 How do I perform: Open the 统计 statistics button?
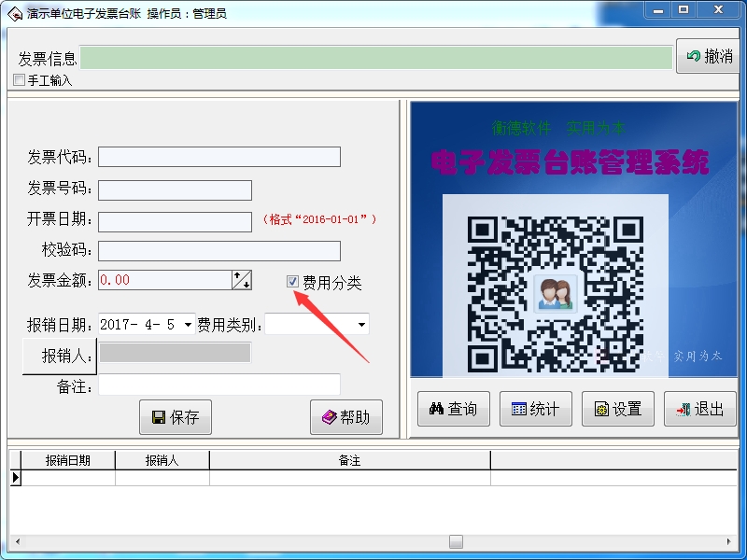click(x=535, y=409)
